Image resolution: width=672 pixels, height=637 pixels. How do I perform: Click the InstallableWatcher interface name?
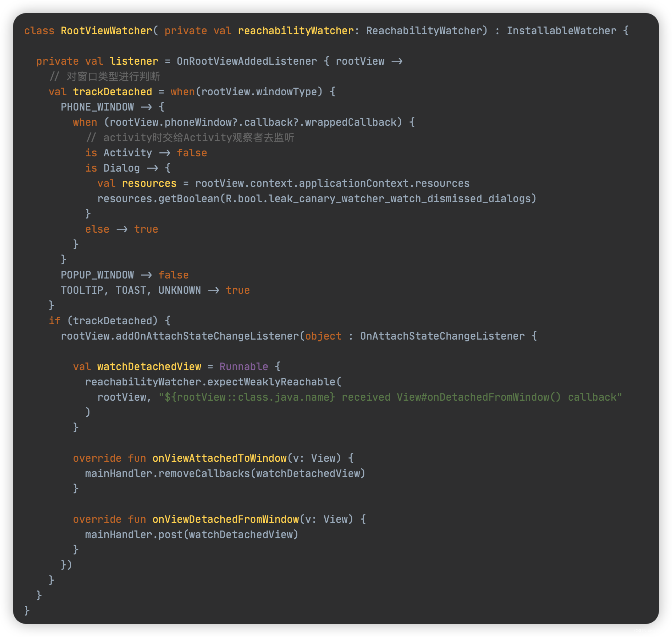pyautogui.click(x=561, y=31)
